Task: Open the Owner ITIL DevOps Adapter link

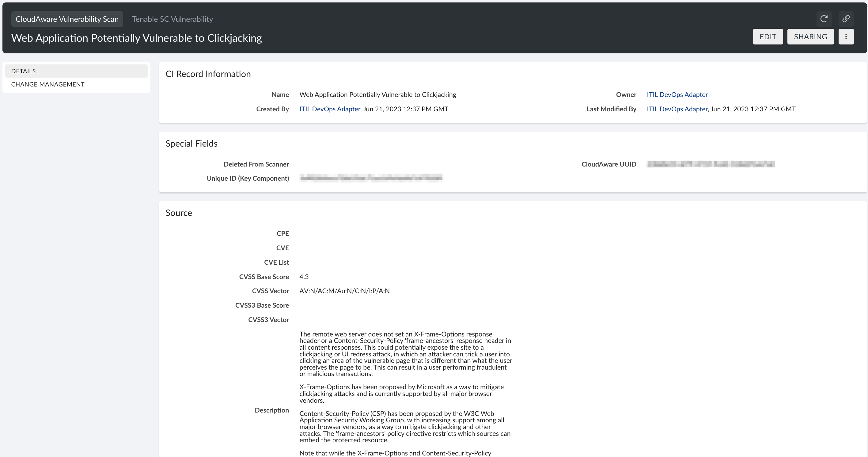Action: [677, 94]
